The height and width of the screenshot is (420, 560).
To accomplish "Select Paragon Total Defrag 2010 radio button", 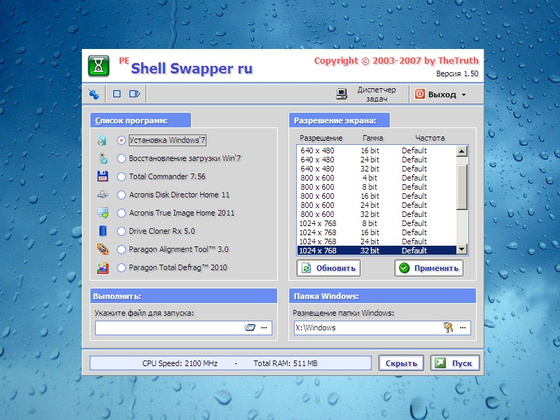I will [121, 268].
